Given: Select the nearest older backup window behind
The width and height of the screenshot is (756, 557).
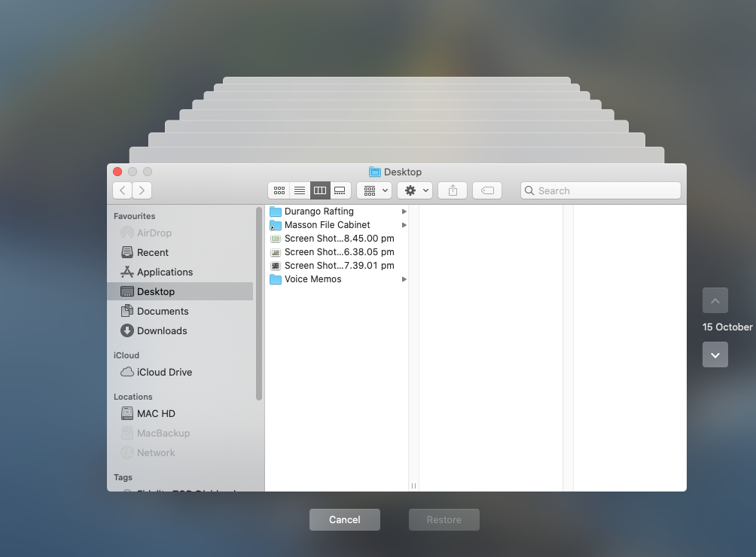Looking at the screenshot, I should (x=396, y=154).
